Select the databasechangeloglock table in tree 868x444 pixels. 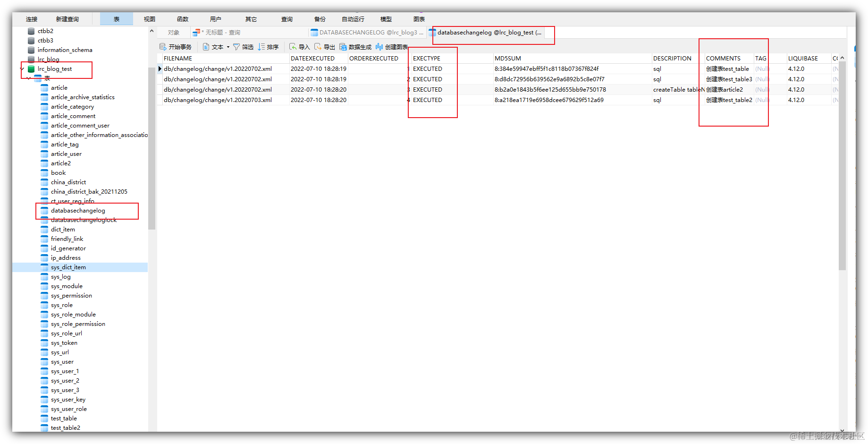[84, 220]
